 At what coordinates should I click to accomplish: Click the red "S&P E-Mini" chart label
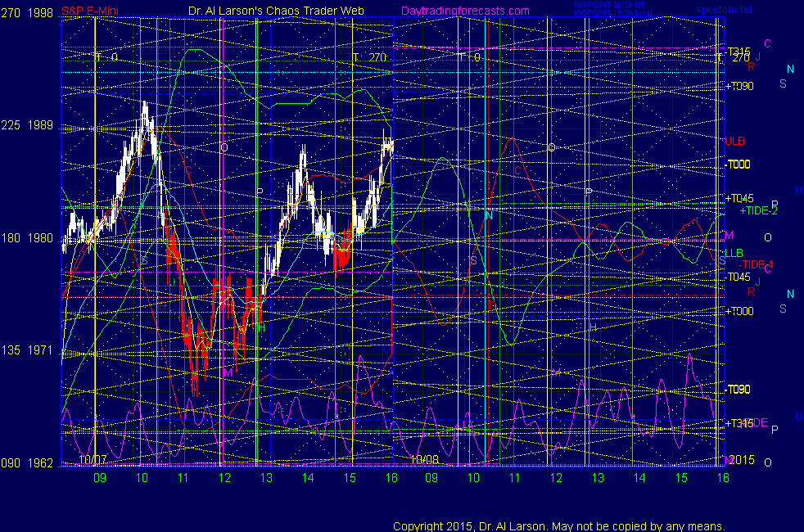click(x=90, y=11)
